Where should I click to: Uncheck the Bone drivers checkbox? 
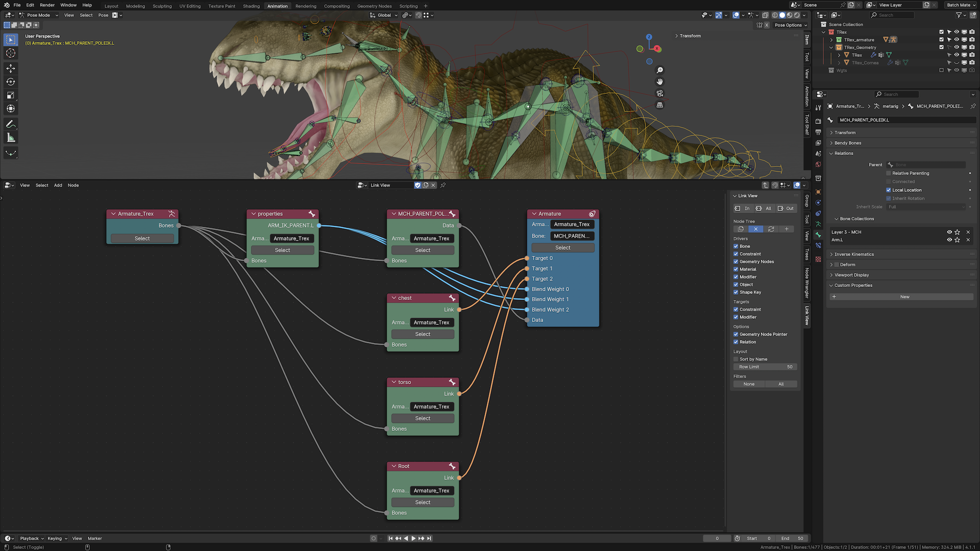coord(736,246)
